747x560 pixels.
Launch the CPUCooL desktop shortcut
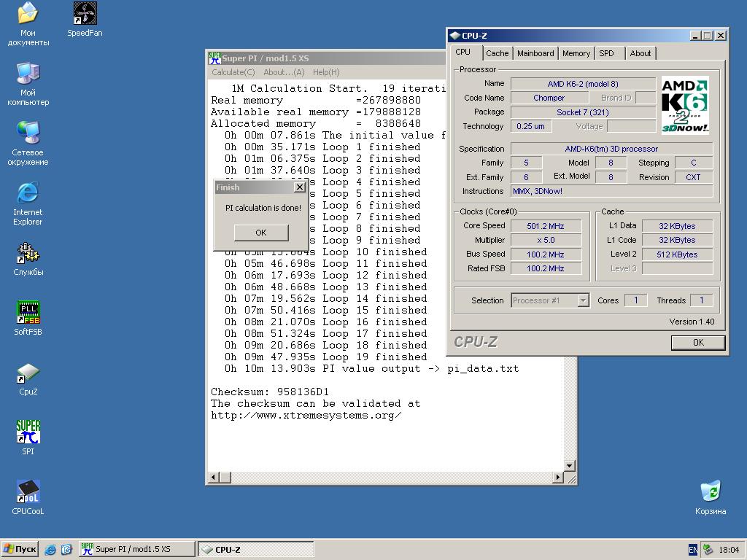[28, 498]
